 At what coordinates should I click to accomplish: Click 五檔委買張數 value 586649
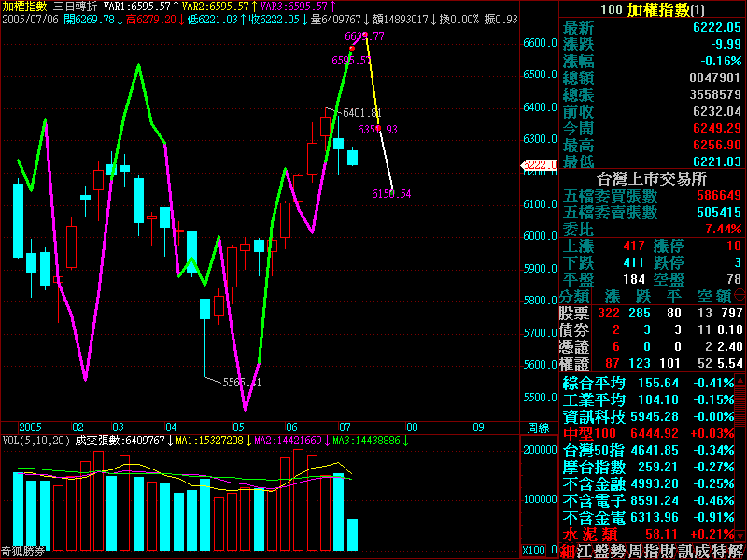pos(718,195)
